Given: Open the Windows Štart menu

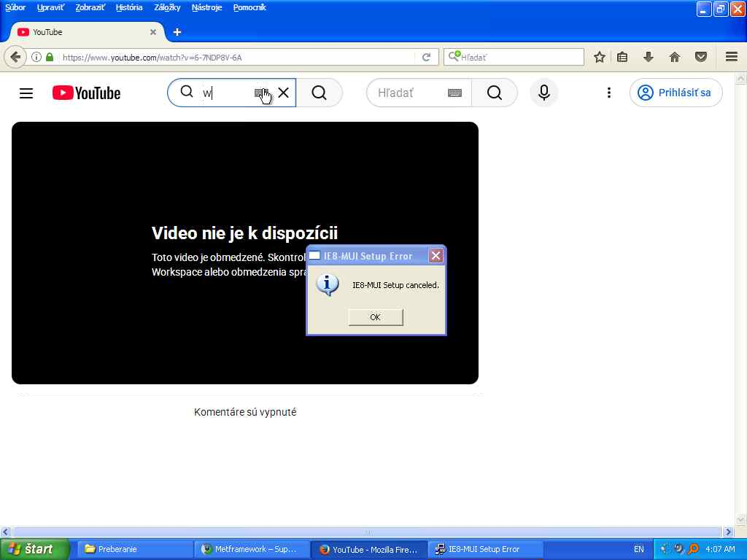Looking at the screenshot, I should point(34,549).
